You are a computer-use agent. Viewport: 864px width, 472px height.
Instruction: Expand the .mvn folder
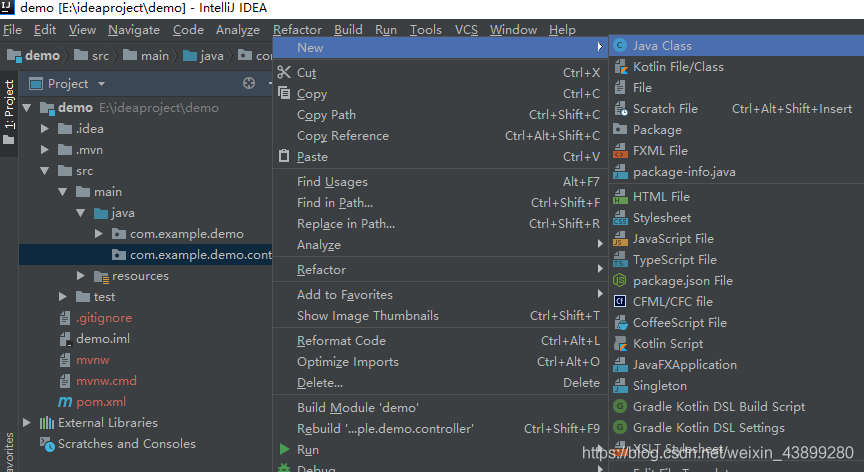pyautogui.click(x=45, y=150)
